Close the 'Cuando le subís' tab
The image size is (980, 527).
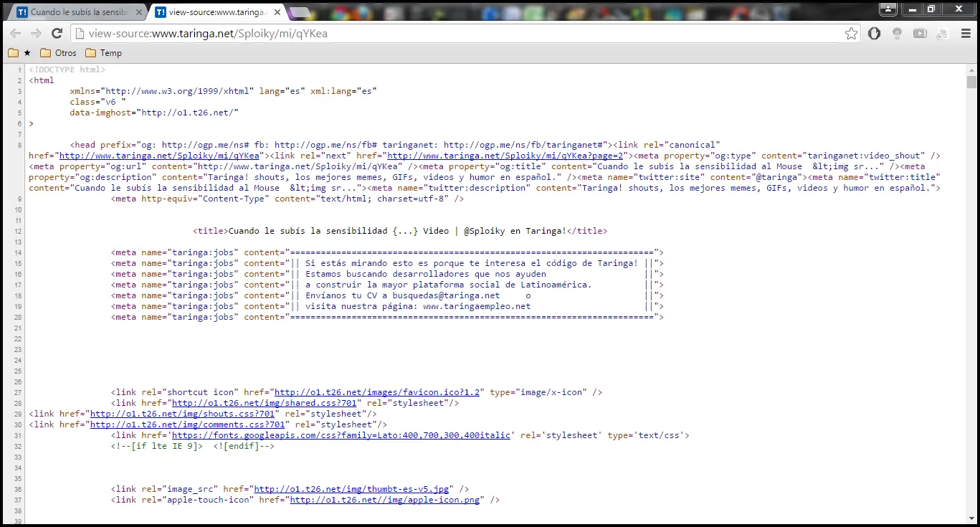138,13
